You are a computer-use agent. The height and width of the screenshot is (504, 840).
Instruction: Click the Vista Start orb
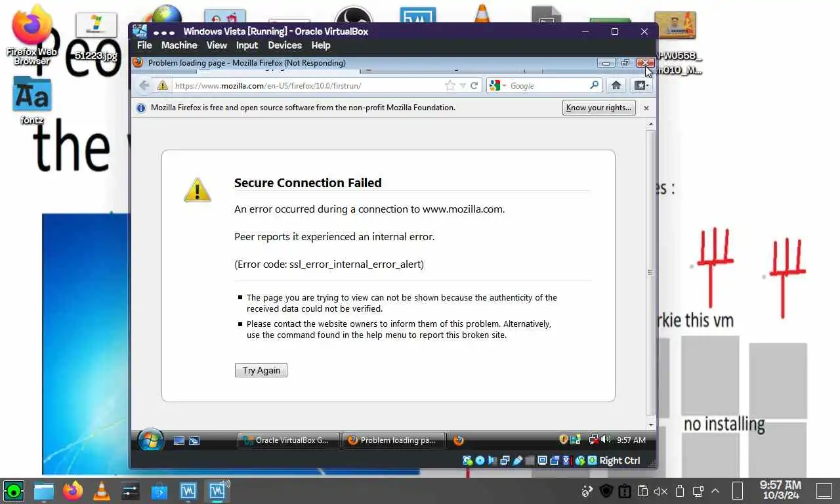150,440
